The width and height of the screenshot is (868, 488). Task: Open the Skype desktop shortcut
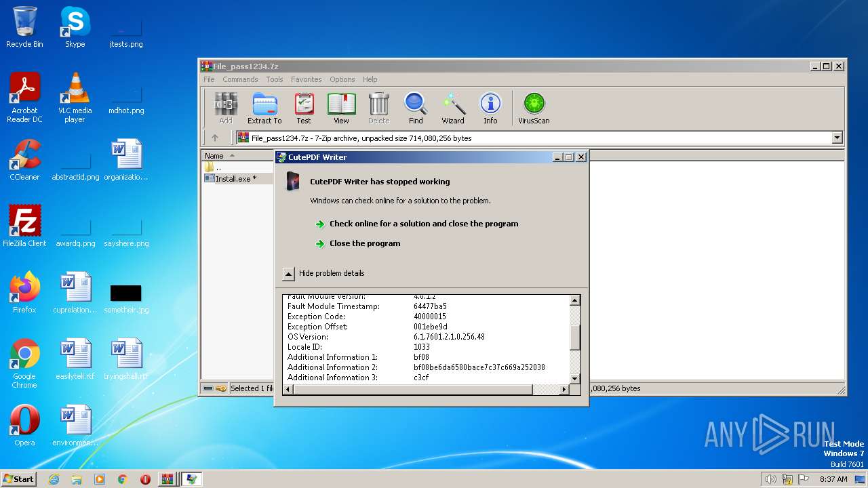(x=75, y=27)
